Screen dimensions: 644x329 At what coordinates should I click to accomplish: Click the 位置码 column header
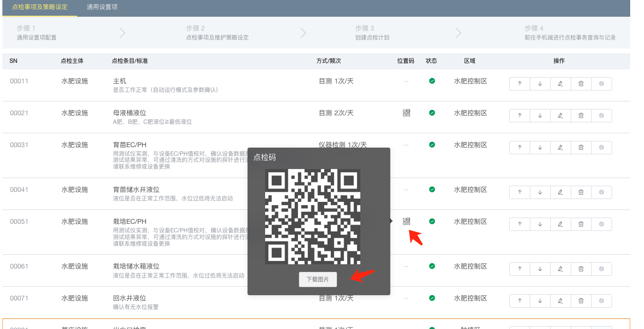406,61
